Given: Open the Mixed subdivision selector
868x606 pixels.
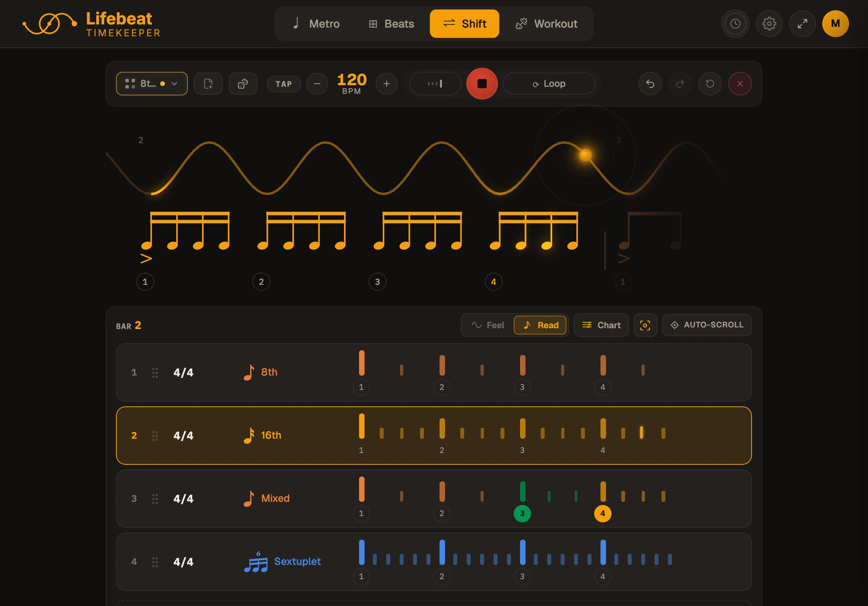Looking at the screenshot, I should tap(266, 498).
